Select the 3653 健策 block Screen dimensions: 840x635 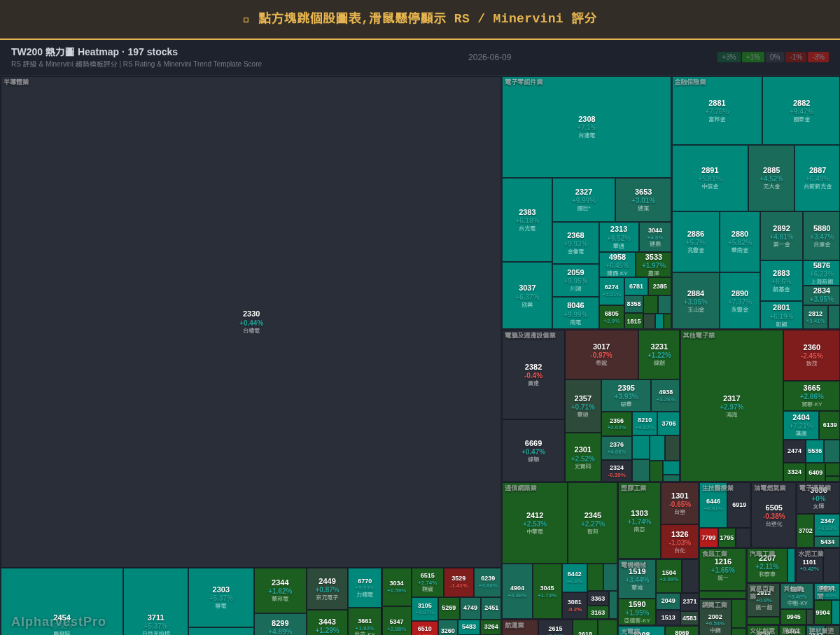point(643,200)
